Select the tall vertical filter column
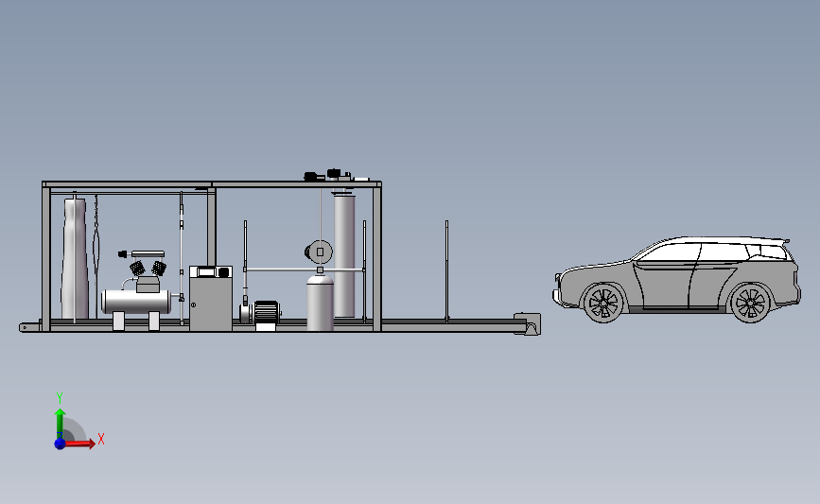Screen dimensions: 820x504 [x=344, y=254]
